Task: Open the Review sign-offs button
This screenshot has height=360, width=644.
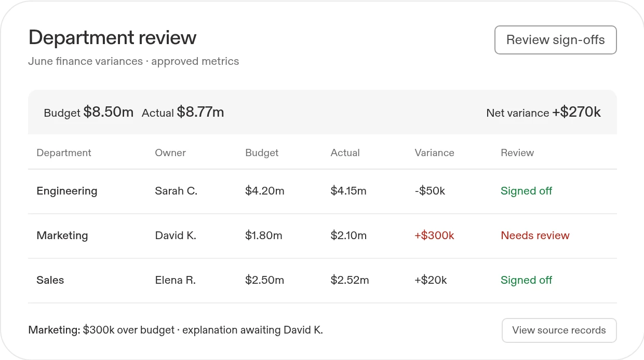Action: (x=555, y=40)
